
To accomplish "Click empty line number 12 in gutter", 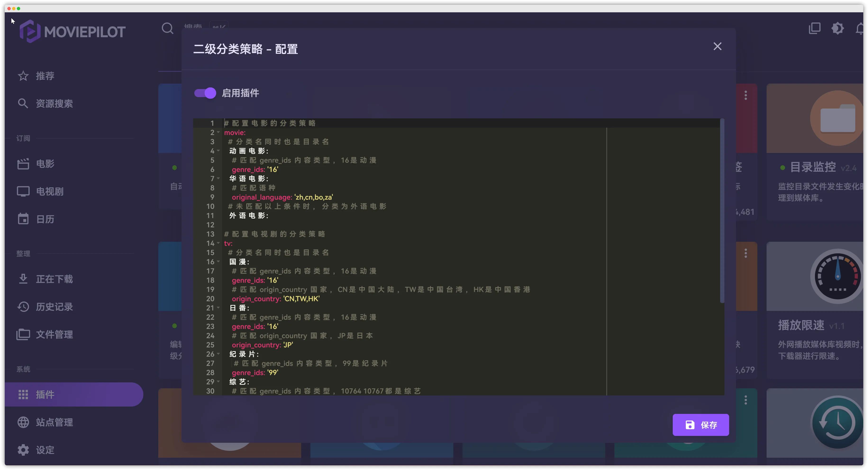I will point(210,224).
